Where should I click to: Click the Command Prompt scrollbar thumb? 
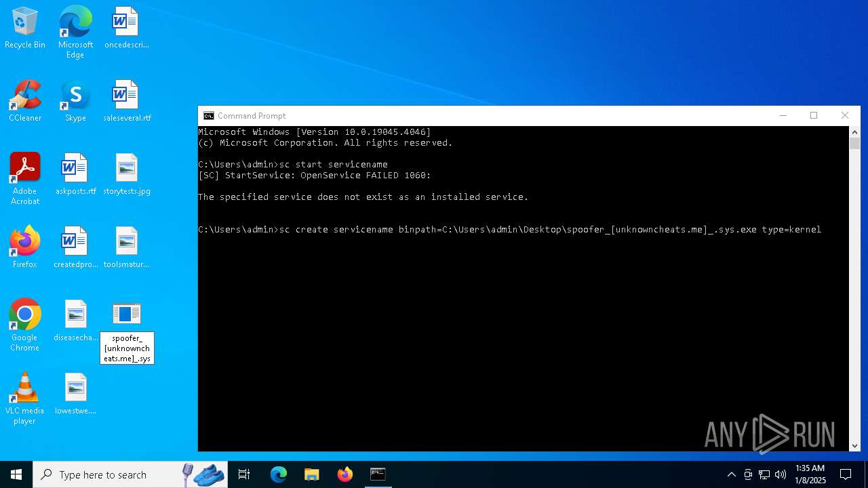854,143
